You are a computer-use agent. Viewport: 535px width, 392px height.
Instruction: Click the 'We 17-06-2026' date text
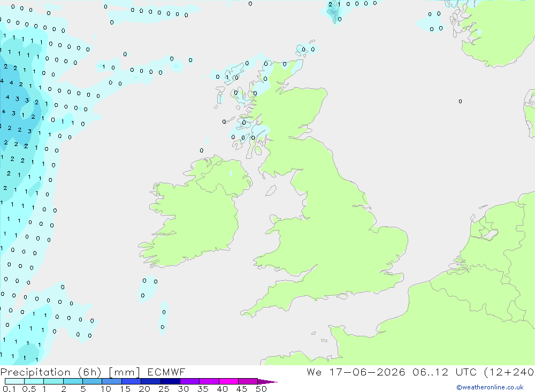coord(356,372)
